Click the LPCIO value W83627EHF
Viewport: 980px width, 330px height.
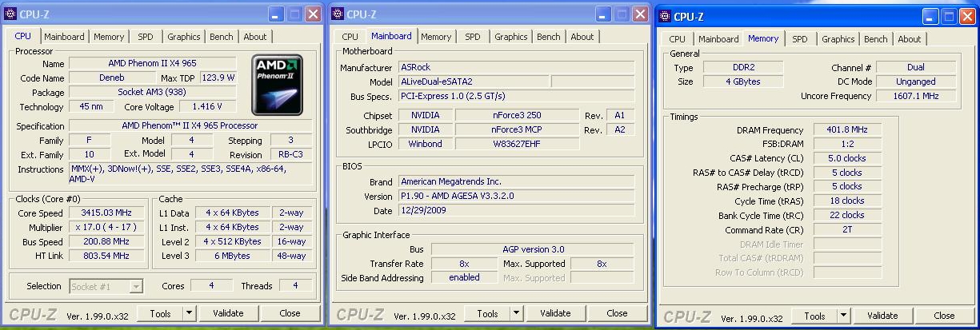click(x=516, y=144)
